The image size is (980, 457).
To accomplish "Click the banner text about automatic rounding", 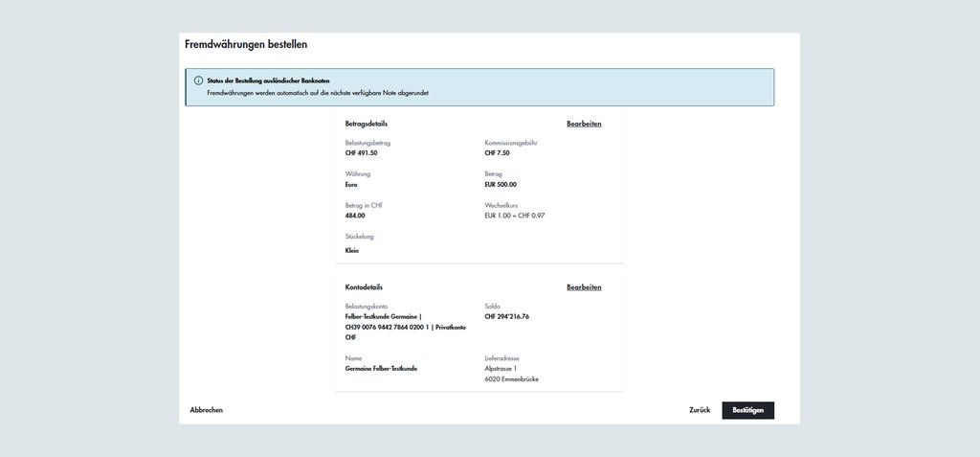I will [318, 93].
